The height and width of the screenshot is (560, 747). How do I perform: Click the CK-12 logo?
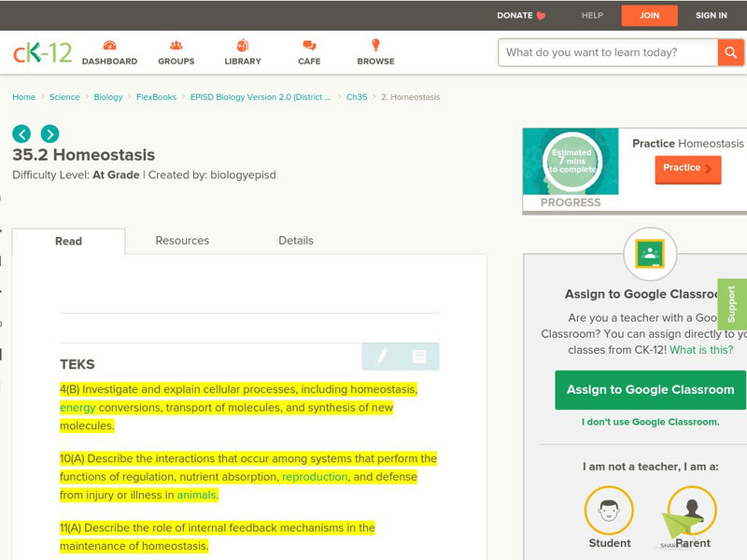(42, 52)
